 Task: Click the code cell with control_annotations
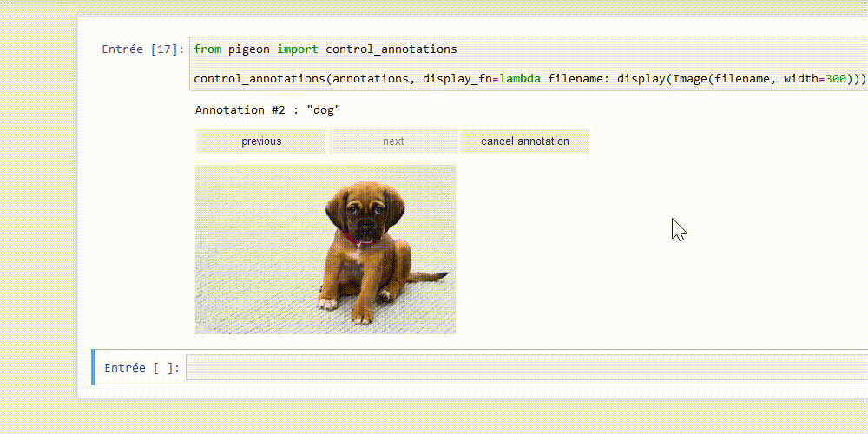[x=529, y=63]
